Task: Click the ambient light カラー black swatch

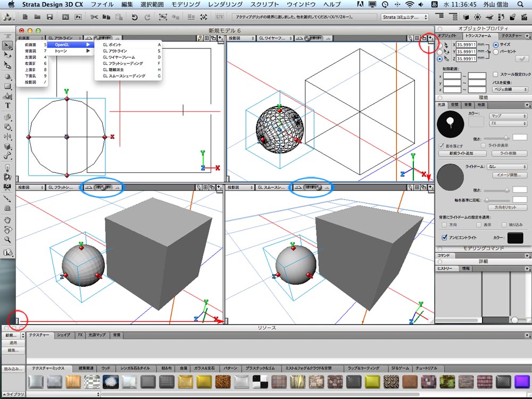Action: [515, 237]
